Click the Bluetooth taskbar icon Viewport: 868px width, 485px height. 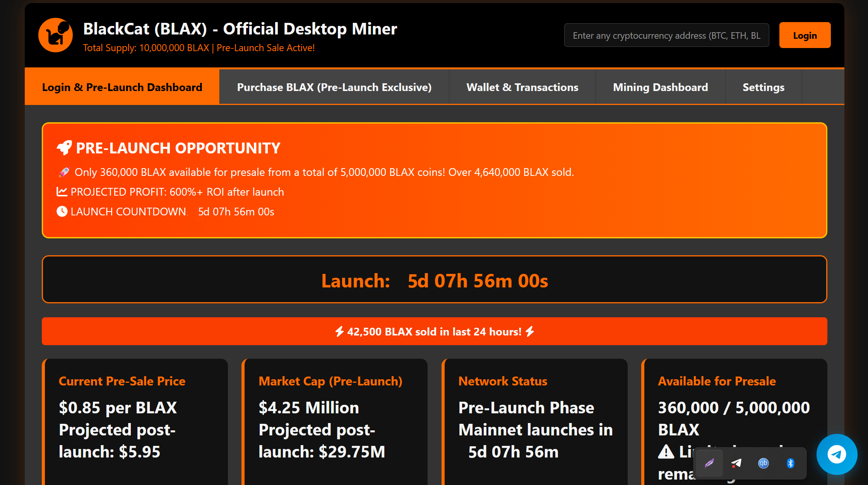(x=790, y=463)
